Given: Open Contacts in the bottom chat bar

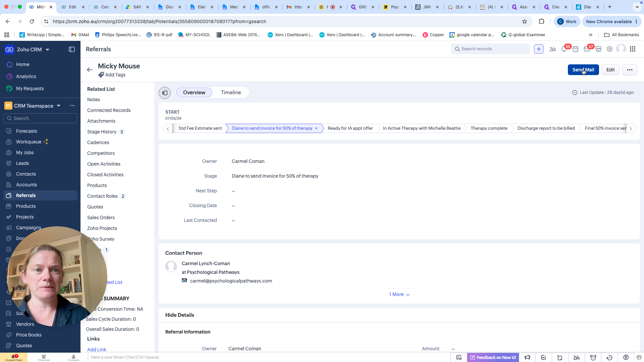Looking at the screenshot, I should coord(73,358).
